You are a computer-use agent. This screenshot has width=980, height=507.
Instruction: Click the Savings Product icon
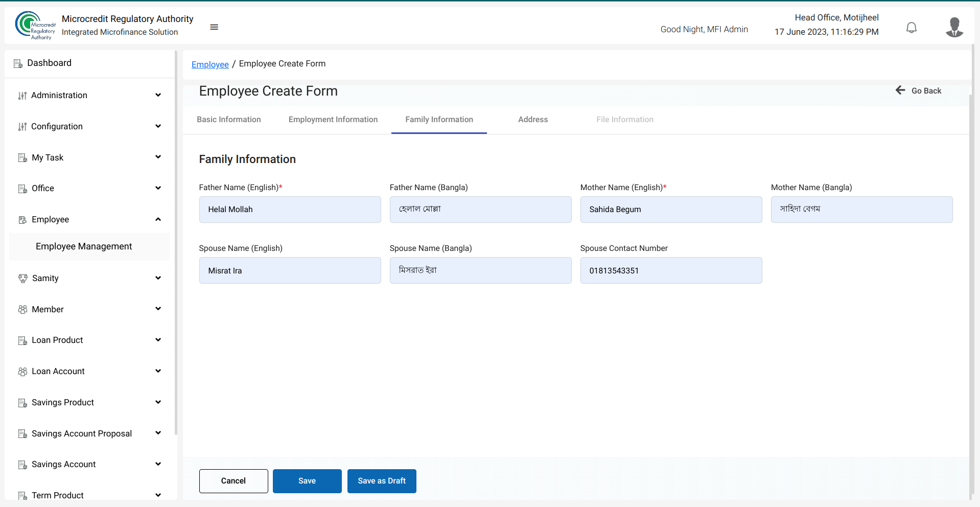coord(22,403)
